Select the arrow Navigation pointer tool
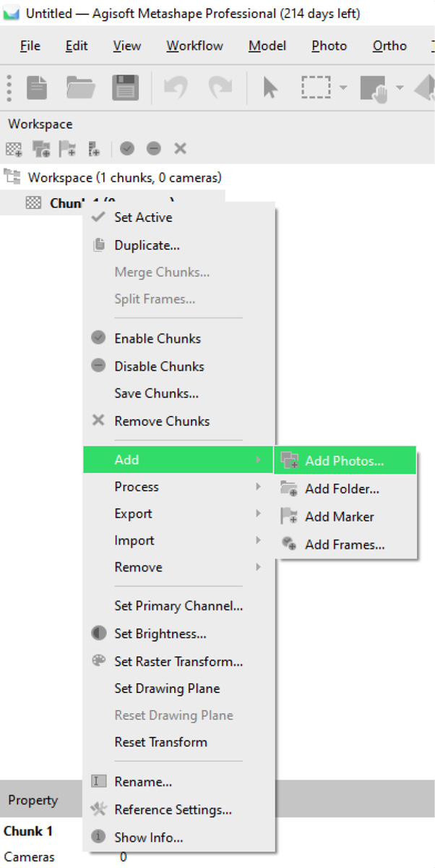 pyautogui.click(x=270, y=88)
